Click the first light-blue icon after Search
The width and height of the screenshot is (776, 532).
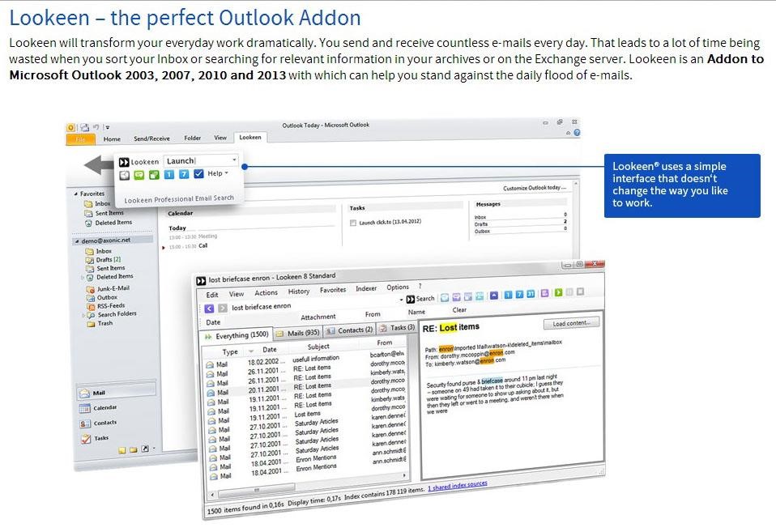click(x=445, y=297)
